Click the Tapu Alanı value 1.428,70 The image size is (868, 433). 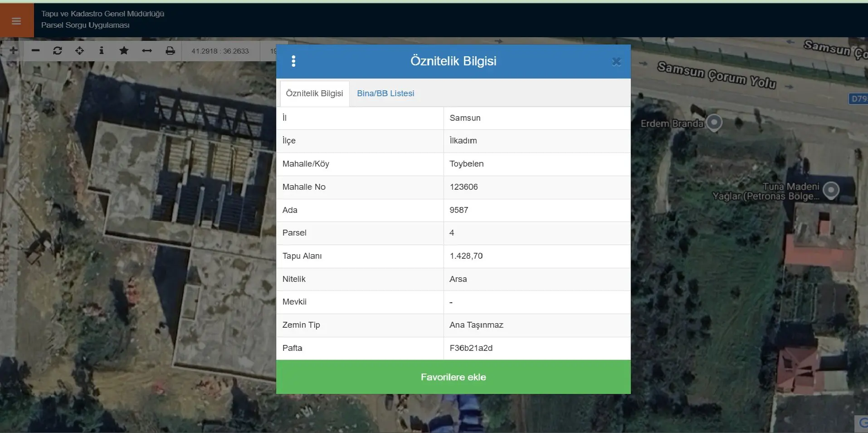coord(466,256)
